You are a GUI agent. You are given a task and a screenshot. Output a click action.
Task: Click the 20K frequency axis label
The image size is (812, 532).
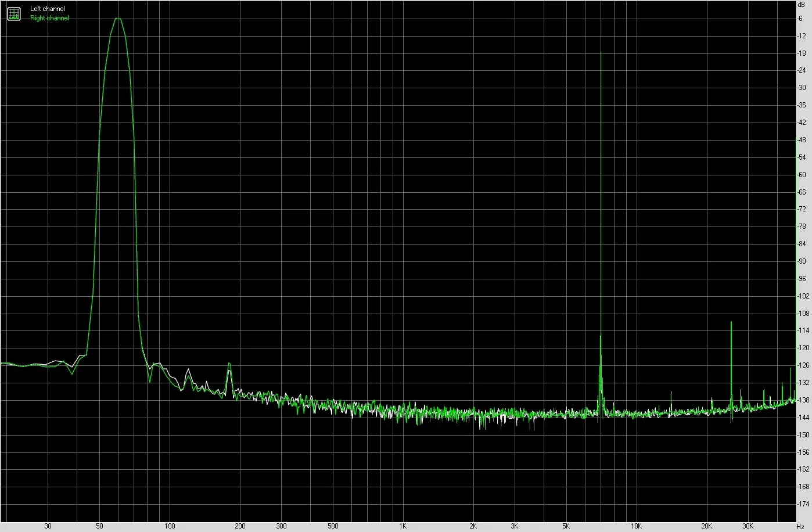pos(706,527)
